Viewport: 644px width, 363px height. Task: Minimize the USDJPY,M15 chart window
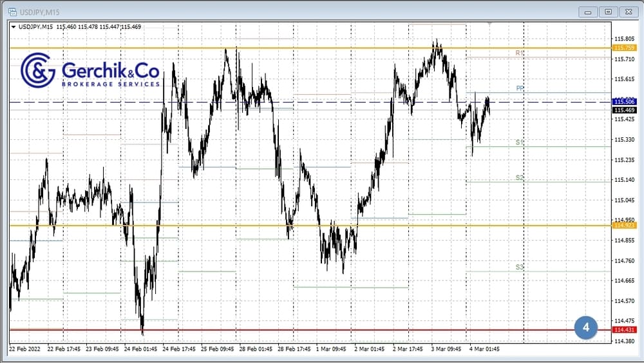(x=588, y=11)
